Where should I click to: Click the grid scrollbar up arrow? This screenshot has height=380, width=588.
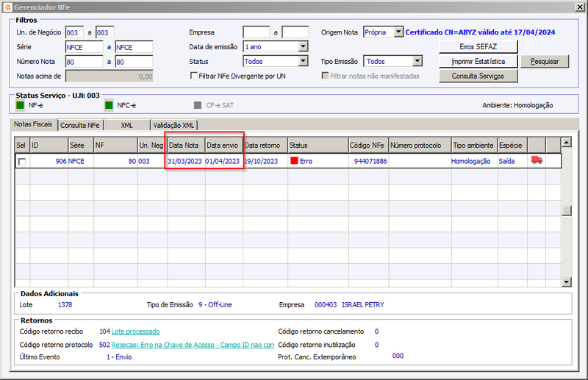pyautogui.click(x=566, y=142)
